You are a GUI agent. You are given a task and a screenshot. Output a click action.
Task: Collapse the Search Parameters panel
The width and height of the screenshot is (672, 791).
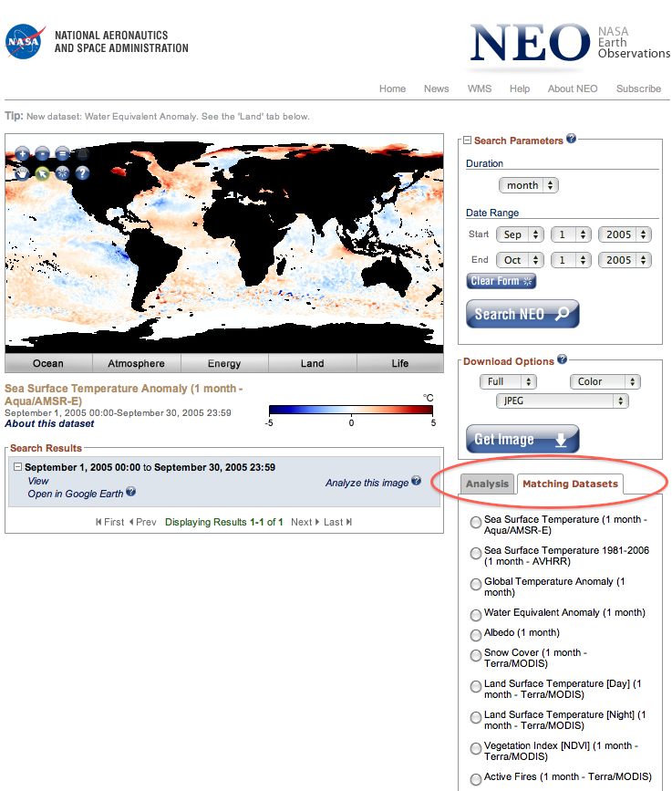(467, 141)
